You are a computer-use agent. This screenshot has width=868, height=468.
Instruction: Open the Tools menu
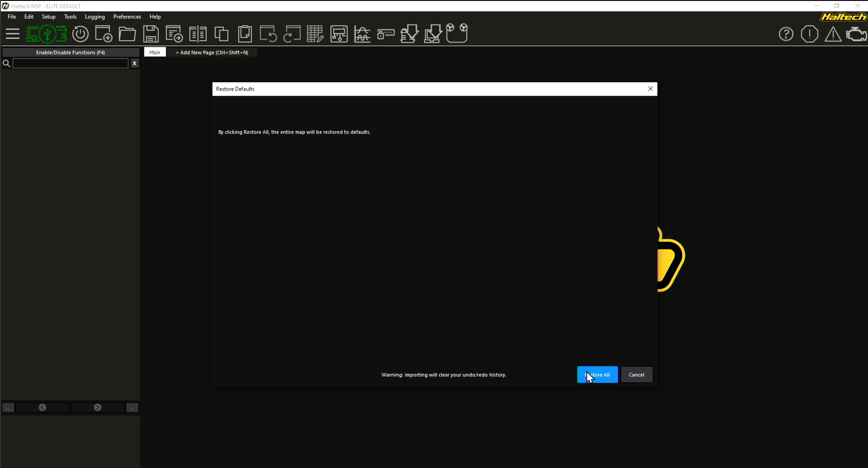pos(70,17)
